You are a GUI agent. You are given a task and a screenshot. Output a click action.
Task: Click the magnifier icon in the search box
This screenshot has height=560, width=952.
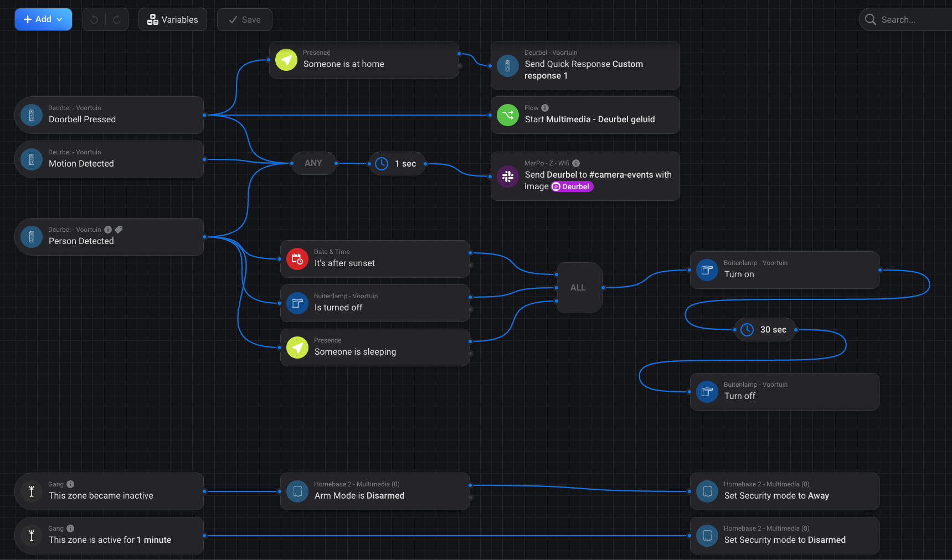pyautogui.click(x=871, y=20)
